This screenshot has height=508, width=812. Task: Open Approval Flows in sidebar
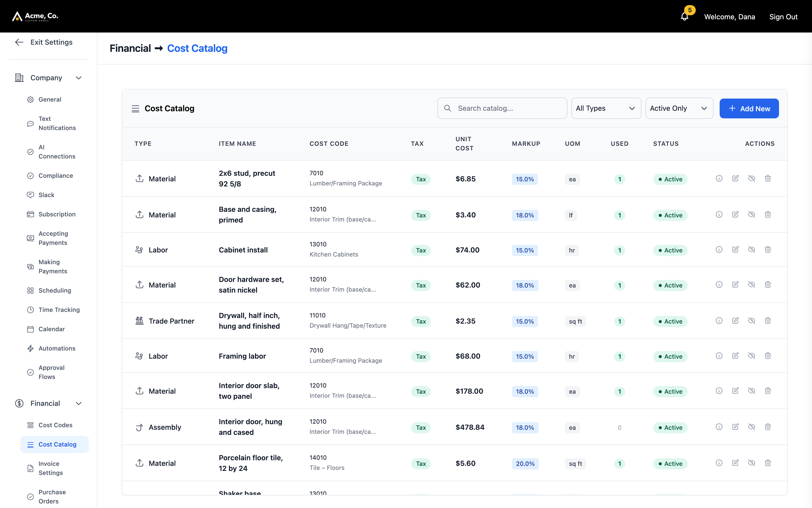[54, 372]
